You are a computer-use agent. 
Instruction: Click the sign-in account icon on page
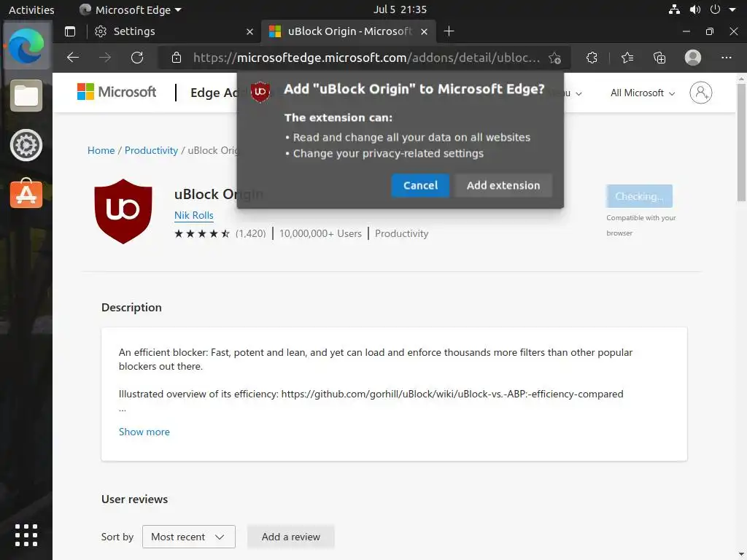pos(701,93)
